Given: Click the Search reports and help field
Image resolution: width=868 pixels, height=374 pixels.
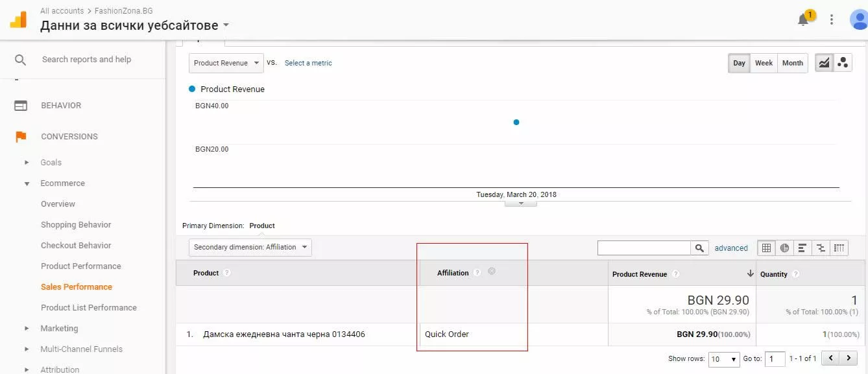Looking at the screenshot, I should click(x=86, y=60).
